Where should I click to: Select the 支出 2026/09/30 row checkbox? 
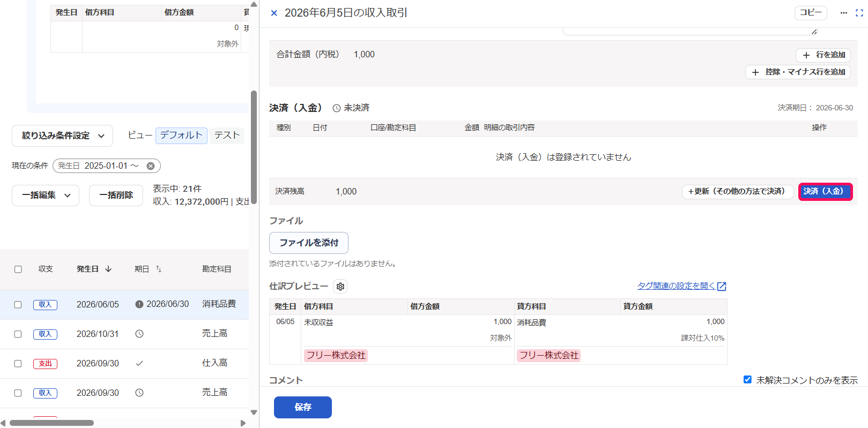18,364
